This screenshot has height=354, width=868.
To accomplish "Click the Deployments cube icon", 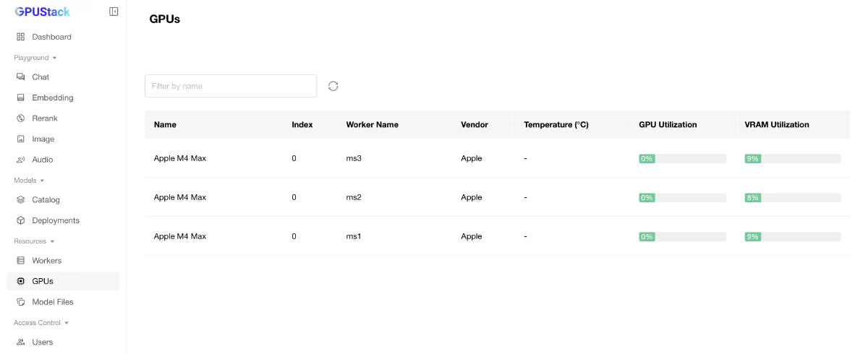I will pos(21,220).
